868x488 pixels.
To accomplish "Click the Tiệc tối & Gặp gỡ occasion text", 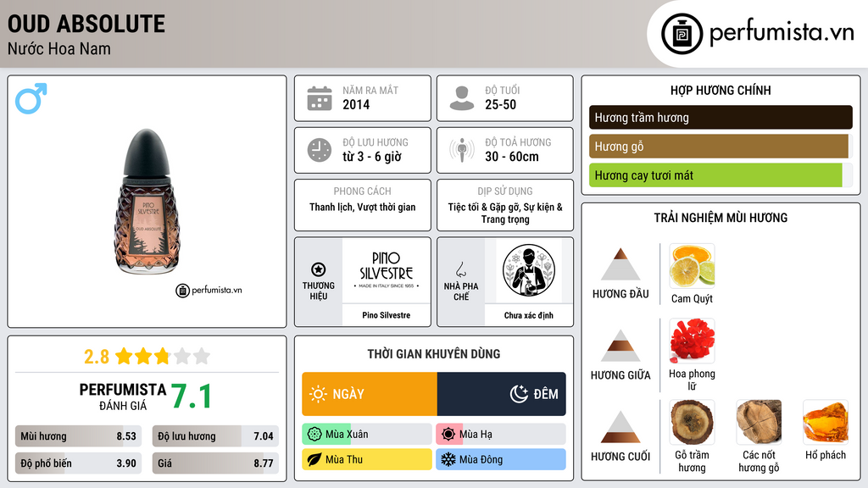I will pyautogui.click(x=505, y=213).
